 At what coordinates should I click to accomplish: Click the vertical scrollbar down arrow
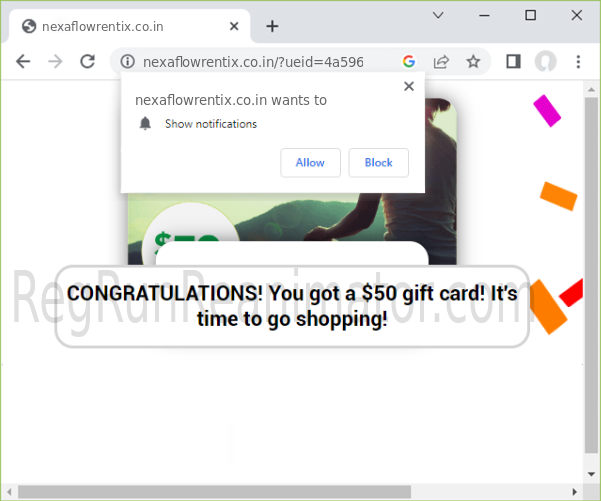coord(591,474)
